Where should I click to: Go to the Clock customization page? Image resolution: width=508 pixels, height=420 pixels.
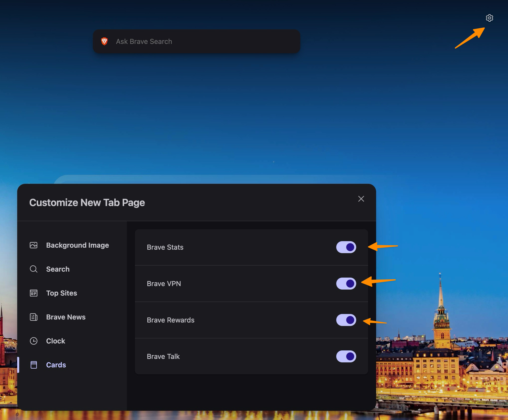pos(55,341)
